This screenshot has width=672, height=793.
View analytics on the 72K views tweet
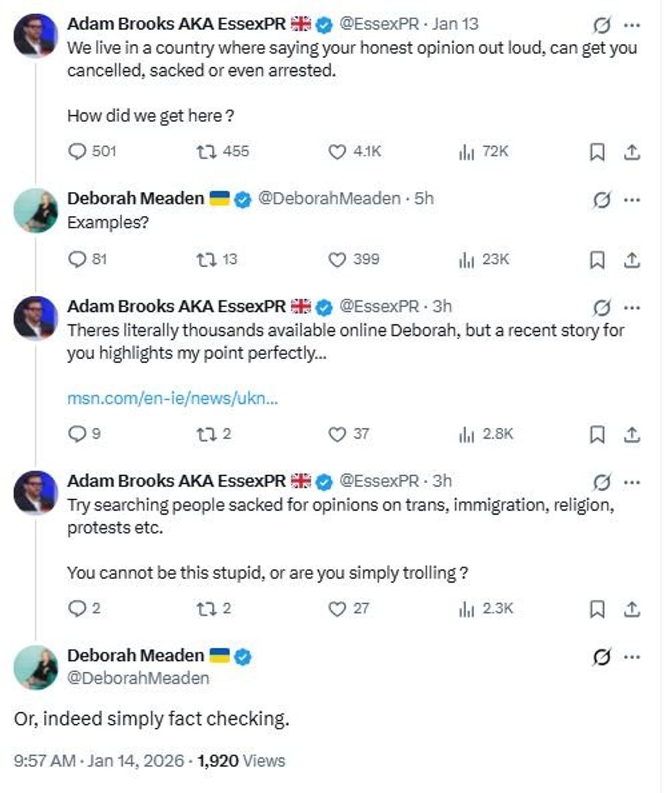tap(467, 151)
